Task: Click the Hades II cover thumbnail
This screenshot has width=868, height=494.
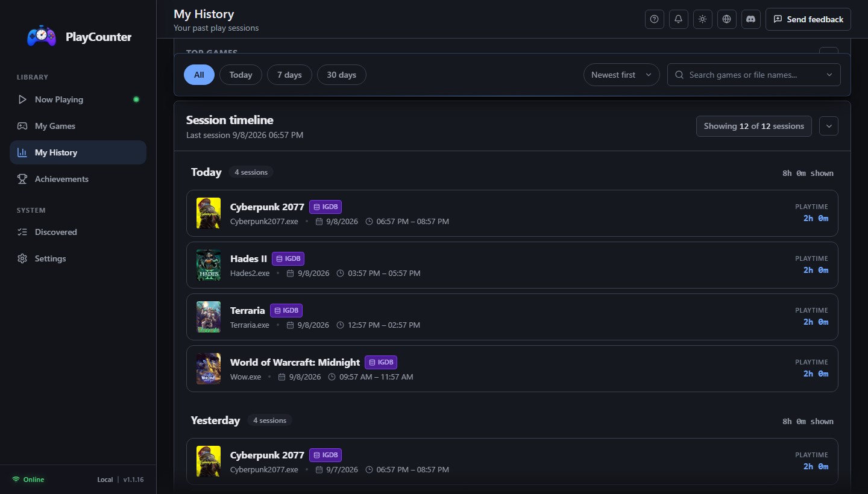Action: point(209,265)
